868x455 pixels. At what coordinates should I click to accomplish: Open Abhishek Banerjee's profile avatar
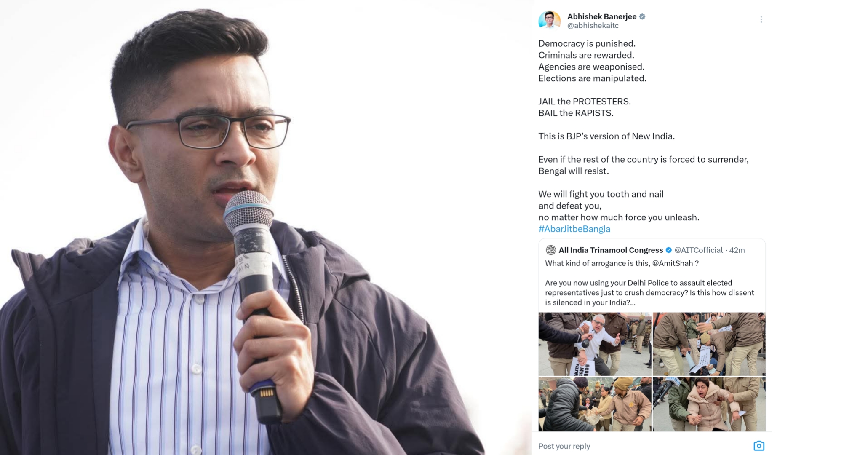pyautogui.click(x=549, y=20)
